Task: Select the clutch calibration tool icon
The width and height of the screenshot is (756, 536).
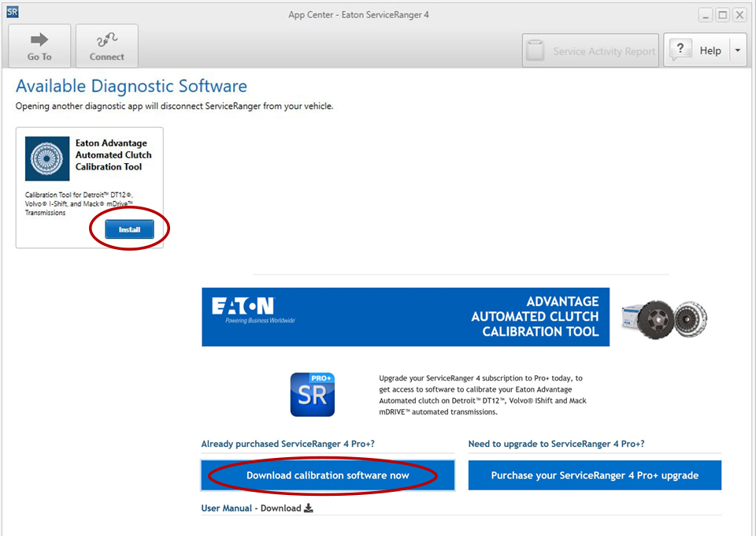Action: coord(47,158)
